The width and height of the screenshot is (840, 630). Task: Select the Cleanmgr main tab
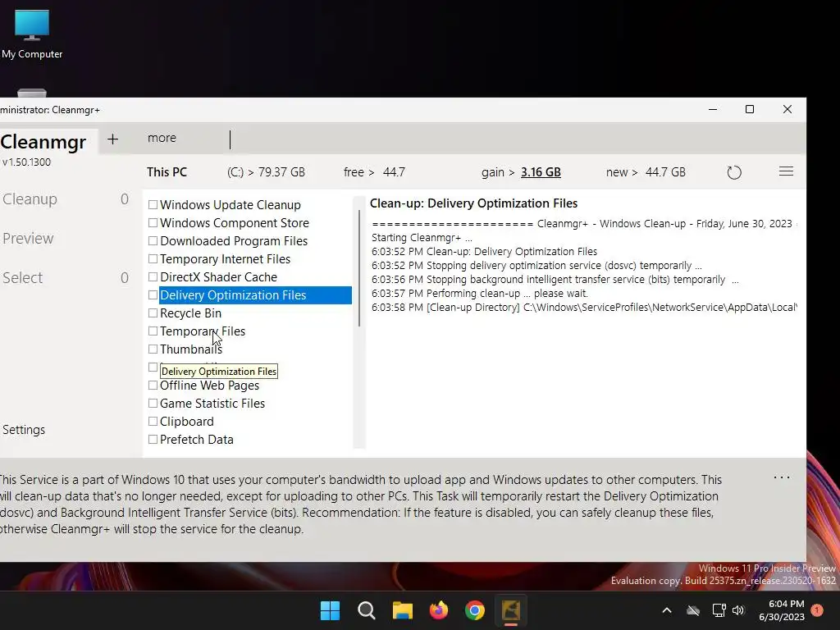coord(44,142)
